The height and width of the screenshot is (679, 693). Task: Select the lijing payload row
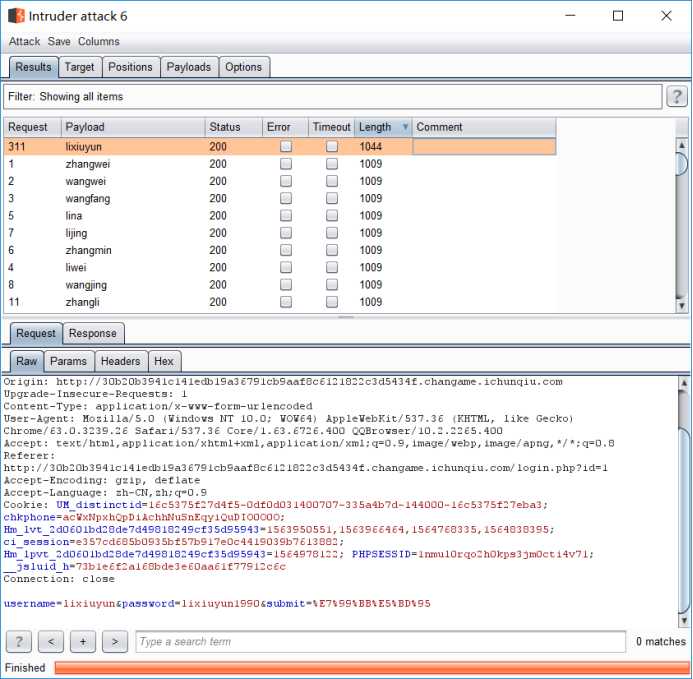coord(280,233)
